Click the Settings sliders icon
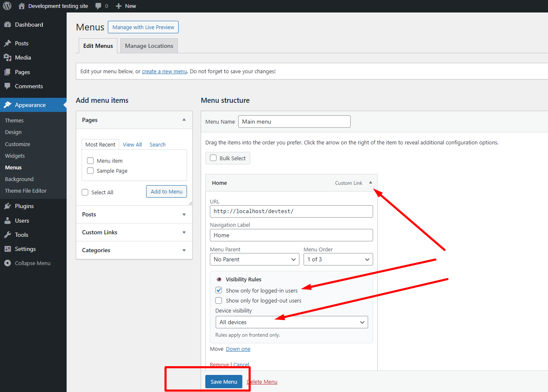This screenshot has width=548, height=392. tap(7, 249)
